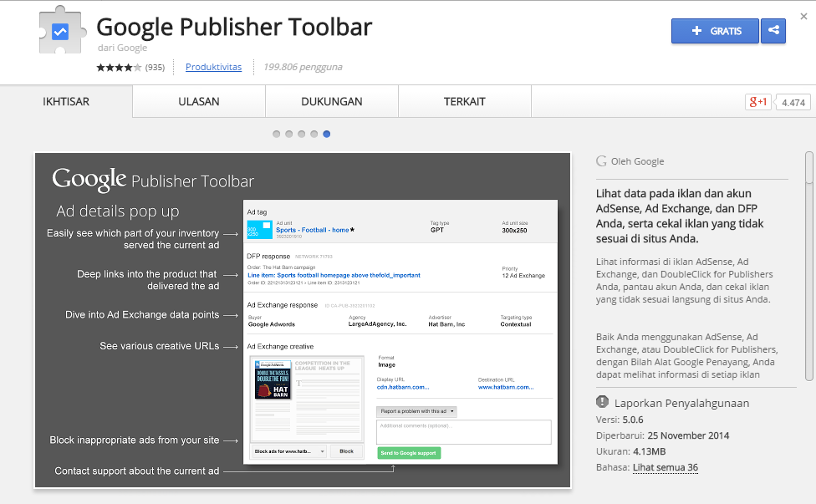The width and height of the screenshot is (816, 504).
Task: Click the Google Publisher Toolbar title
Action: [x=234, y=28]
